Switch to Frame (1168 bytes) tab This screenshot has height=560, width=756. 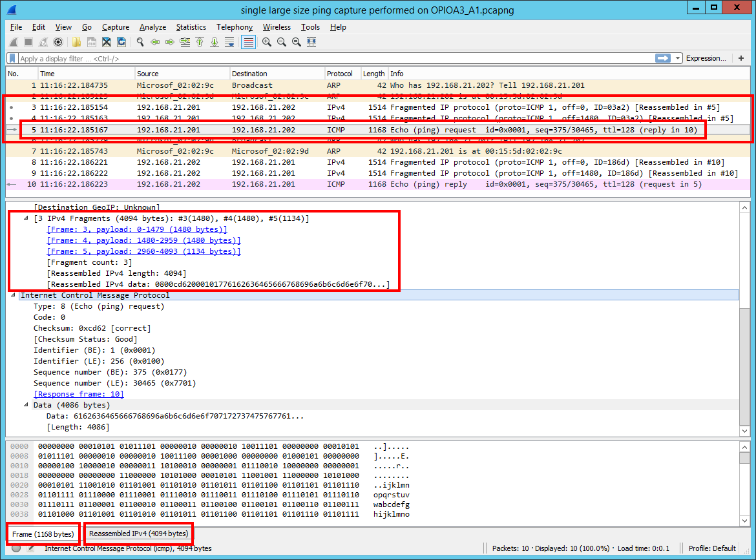(x=43, y=534)
